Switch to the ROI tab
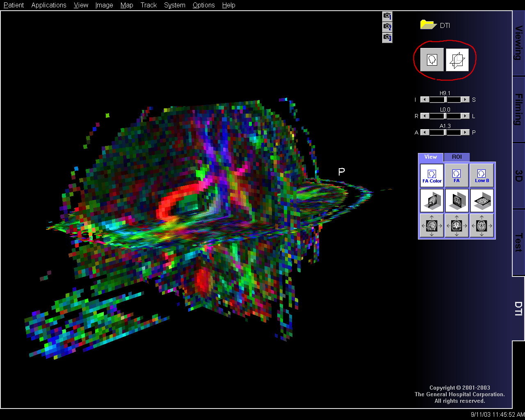Viewport: 525px width, 420px height. [457, 157]
